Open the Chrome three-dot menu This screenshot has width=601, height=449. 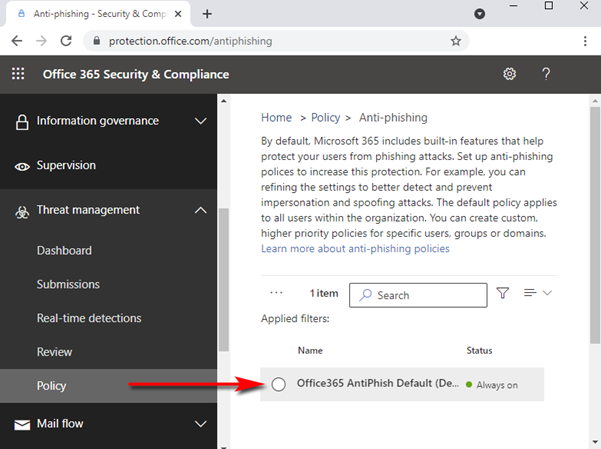click(x=585, y=41)
